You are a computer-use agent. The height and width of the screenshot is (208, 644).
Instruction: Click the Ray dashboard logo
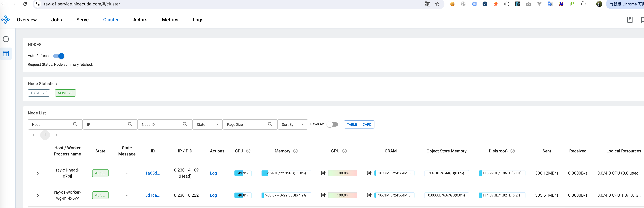point(5,20)
